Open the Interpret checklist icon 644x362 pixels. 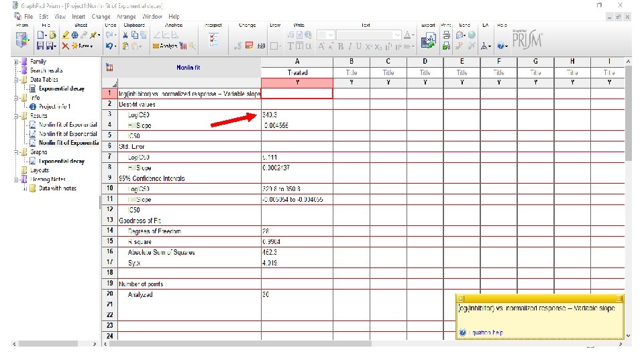pyautogui.click(x=213, y=40)
